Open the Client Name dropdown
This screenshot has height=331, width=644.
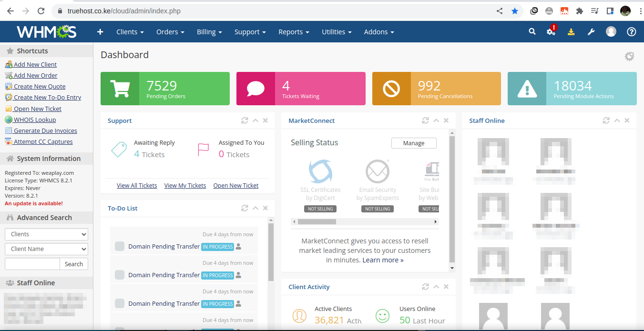click(x=46, y=249)
